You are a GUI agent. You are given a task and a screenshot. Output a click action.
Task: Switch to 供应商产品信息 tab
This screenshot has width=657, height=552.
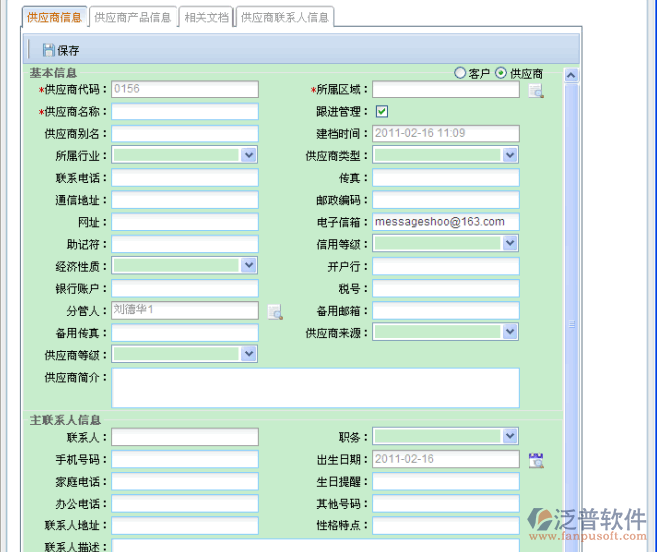pos(133,17)
